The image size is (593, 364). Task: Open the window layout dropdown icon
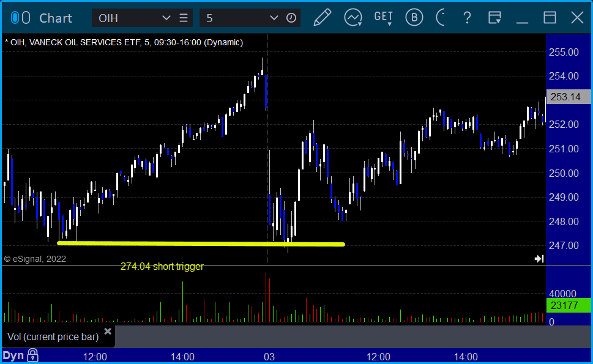click(494, 18)
